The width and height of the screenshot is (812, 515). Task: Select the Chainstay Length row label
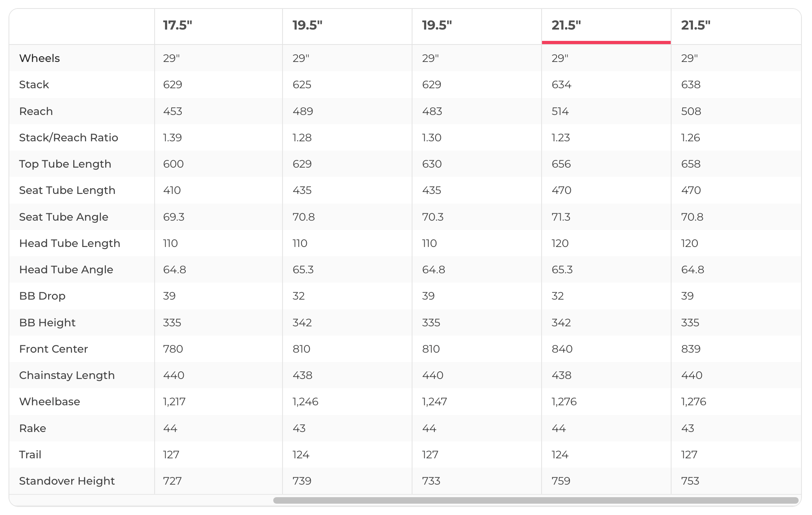click(x=67, y=375)
